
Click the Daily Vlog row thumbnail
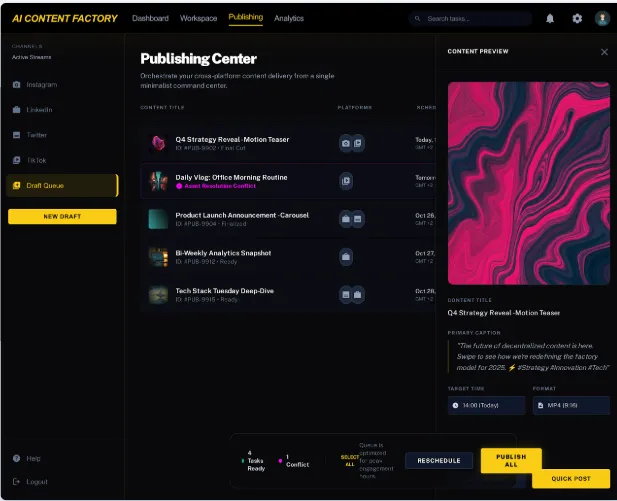pyautogui.click(x=158, y=181)
